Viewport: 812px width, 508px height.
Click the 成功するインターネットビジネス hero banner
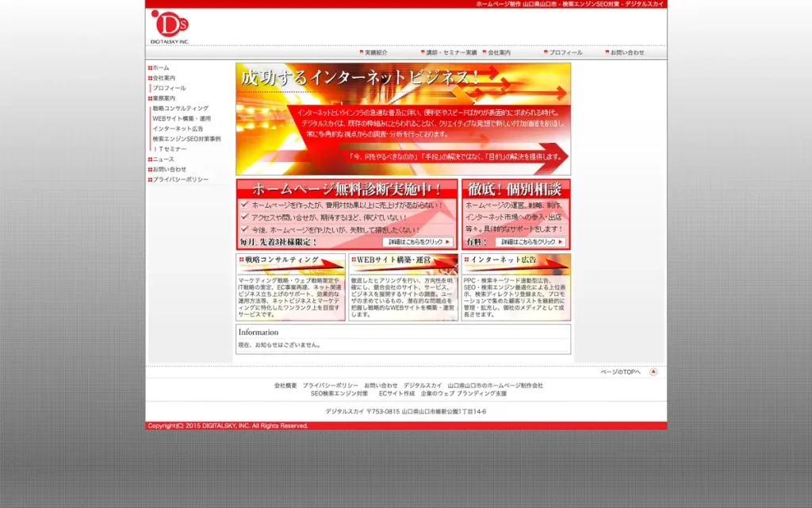403,119
